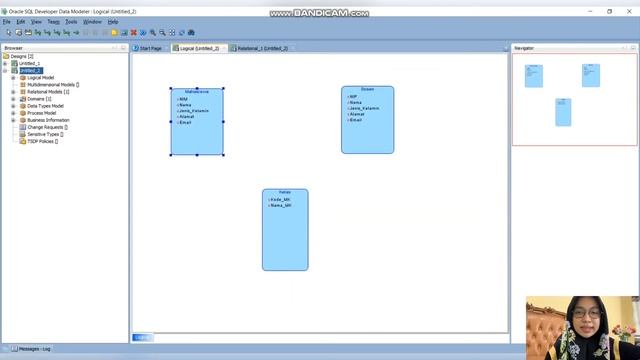This screenshot has width=640, height=360.
Task: Expand the Logical Model node
Action: (x=13, y=78)
